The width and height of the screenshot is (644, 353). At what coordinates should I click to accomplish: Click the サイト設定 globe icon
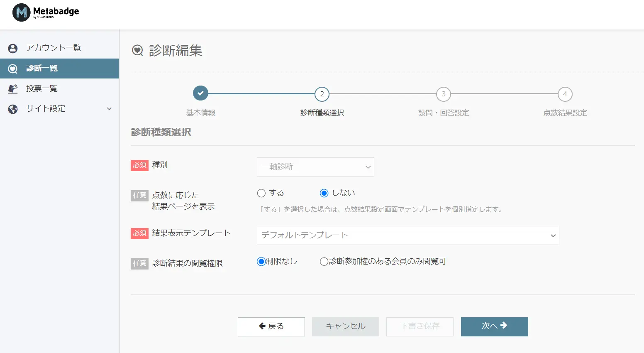(13, 109)
